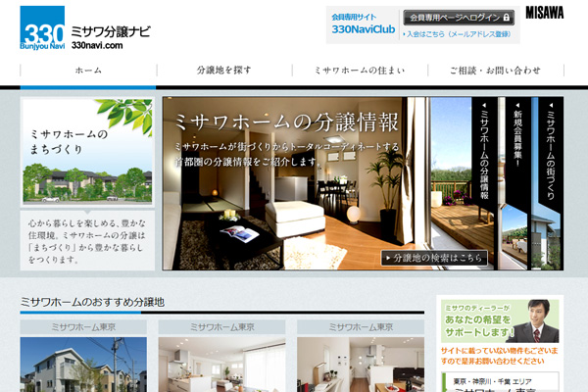This screenshot has width=588, height=392.
Task: Open the 入会はこちら (メールアドレス登録) link
Action: click(457, 34)
